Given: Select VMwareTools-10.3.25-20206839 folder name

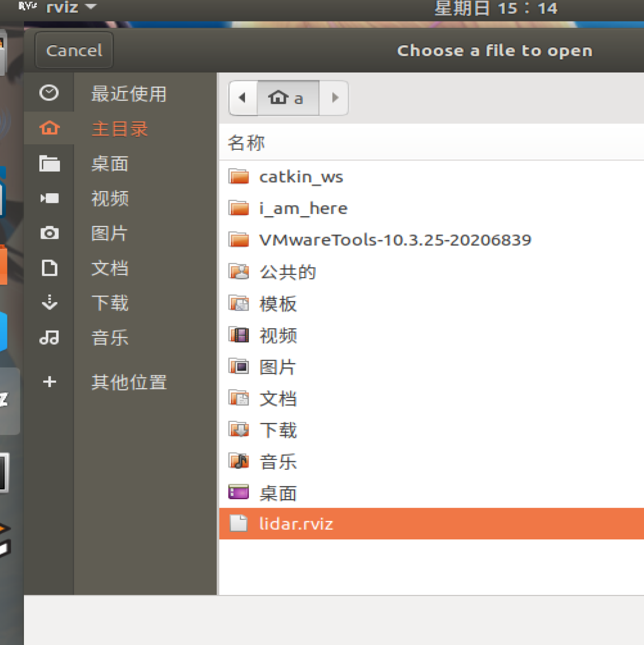Looking at the screenshot, I should [395, 240].
